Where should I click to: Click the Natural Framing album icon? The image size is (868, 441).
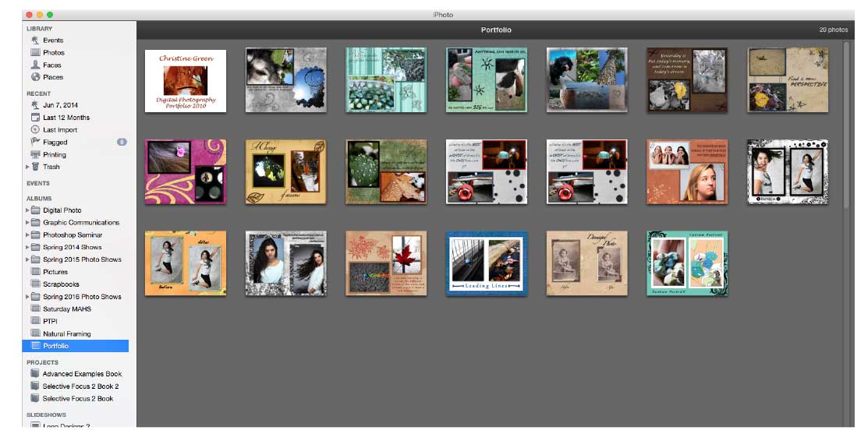point(35,333)
